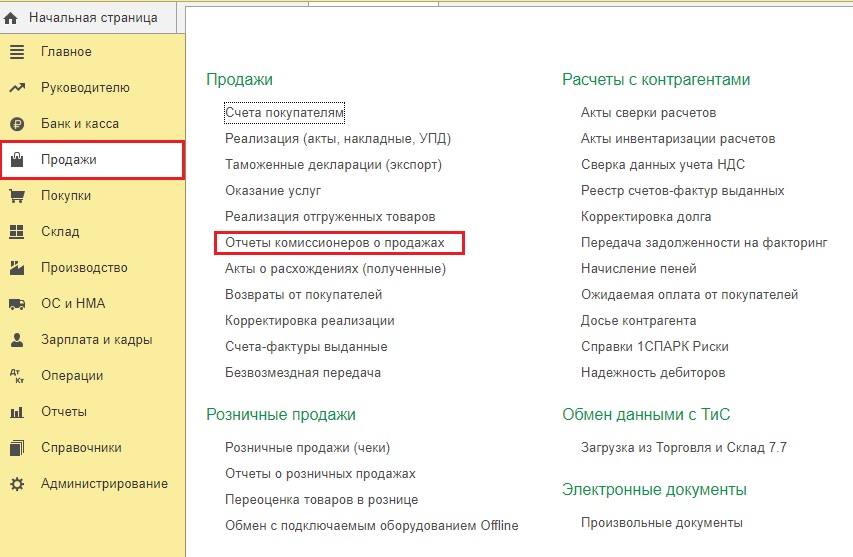This screenshot has width=853, height=557.
Task: Open Акты инвентаризации расчетов
Action: (678, 139)
